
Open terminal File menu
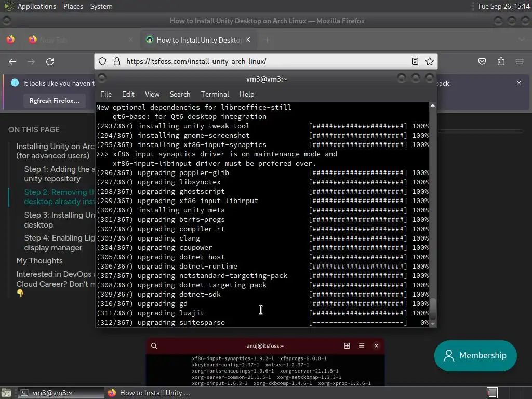[106, 95]
